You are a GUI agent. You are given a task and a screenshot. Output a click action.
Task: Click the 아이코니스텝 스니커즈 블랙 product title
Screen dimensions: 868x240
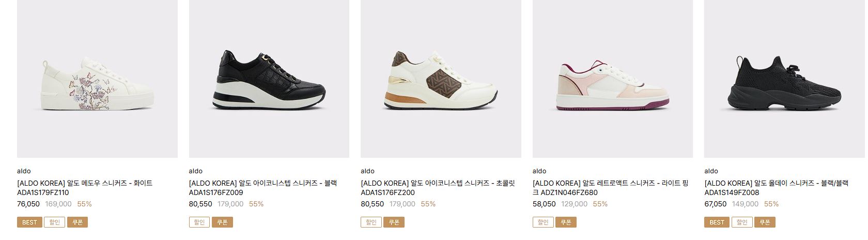pos(263,188)
